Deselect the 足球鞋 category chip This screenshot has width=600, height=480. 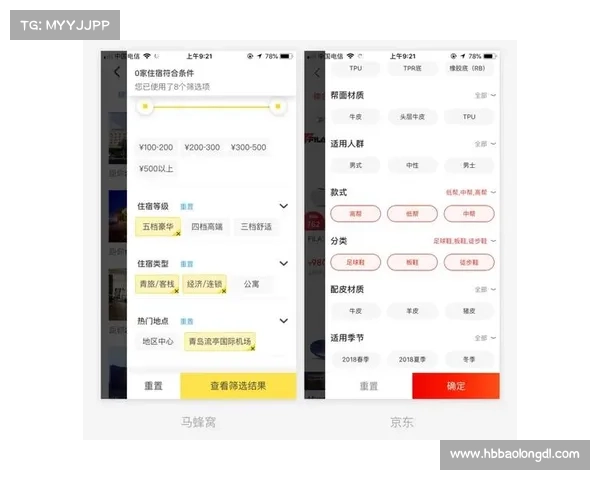355,262
